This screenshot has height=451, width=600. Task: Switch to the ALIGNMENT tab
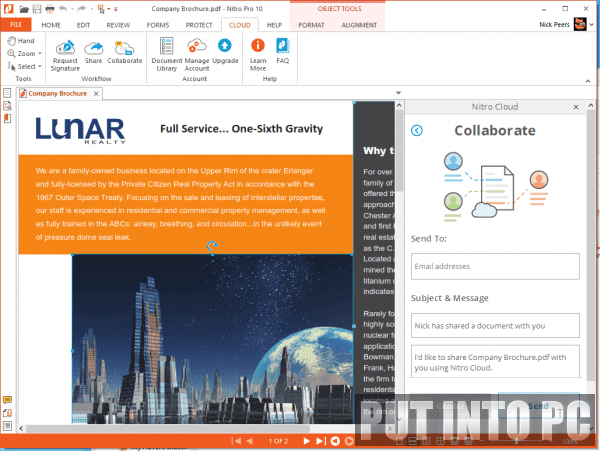point(359,25)
